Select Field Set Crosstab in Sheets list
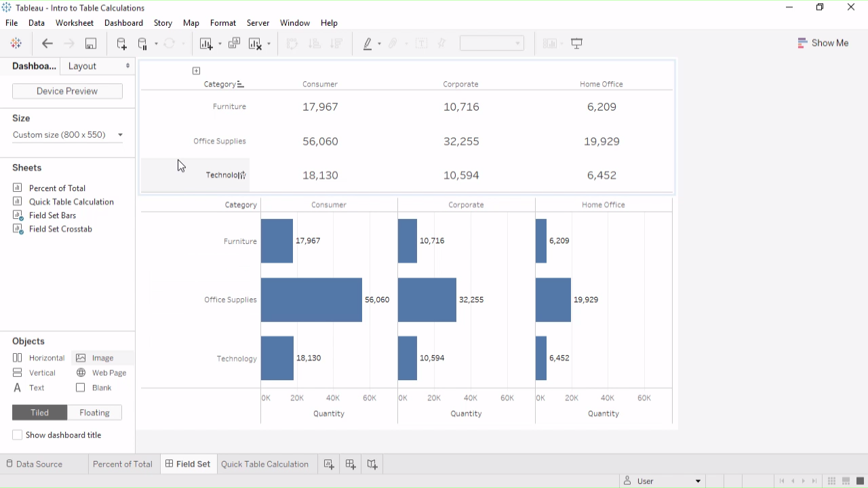This screenshot has height=488, width=868. (x=60, y=229)
